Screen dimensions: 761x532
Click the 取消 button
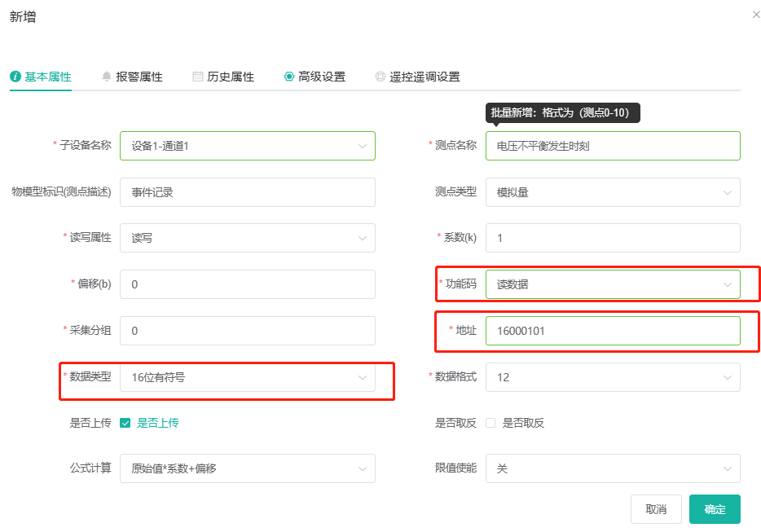pyautogui.click(x=655, y=509)
